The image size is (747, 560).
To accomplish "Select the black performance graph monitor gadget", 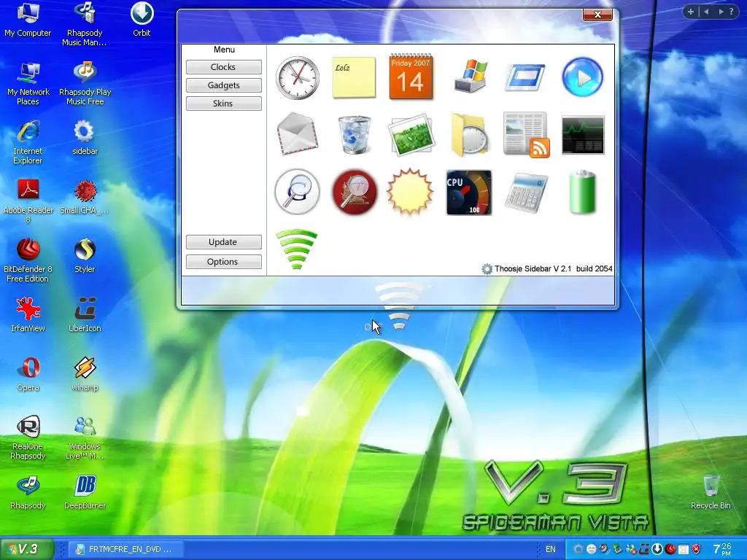I will click(x=583, y=135).
